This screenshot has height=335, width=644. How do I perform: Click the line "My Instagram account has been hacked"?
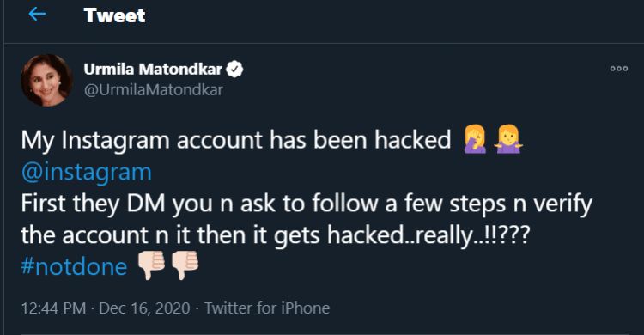click(x=236, y=140)
